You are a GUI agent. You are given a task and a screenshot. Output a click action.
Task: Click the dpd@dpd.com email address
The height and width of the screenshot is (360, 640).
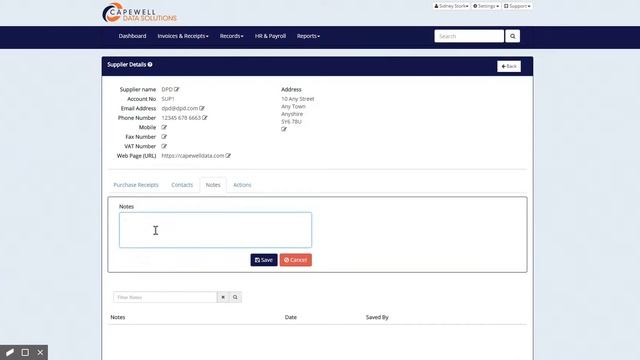[x=180, y=109]
